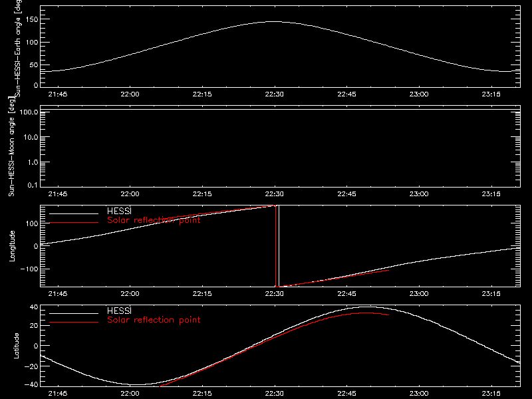Click the 1.0 tick on Moon angle axis
Image resolution: width=532 pixels, height=399 pixels.
coord(33,162)
